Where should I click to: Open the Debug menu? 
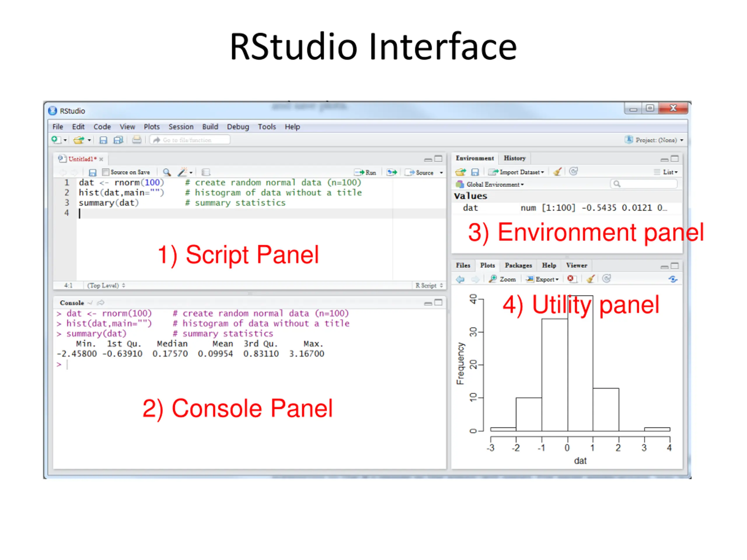click(x=238, y=127)
